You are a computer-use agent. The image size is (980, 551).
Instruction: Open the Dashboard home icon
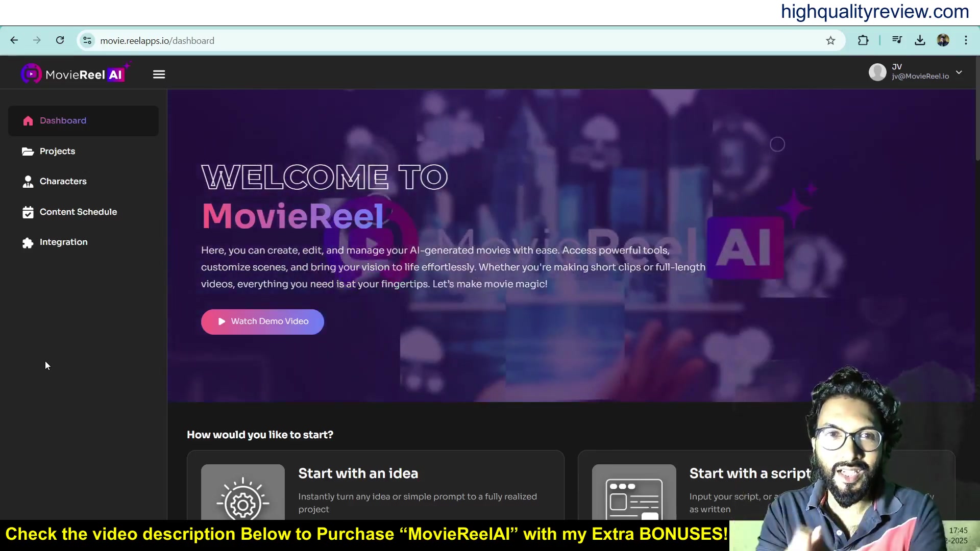tap(28, 121)
